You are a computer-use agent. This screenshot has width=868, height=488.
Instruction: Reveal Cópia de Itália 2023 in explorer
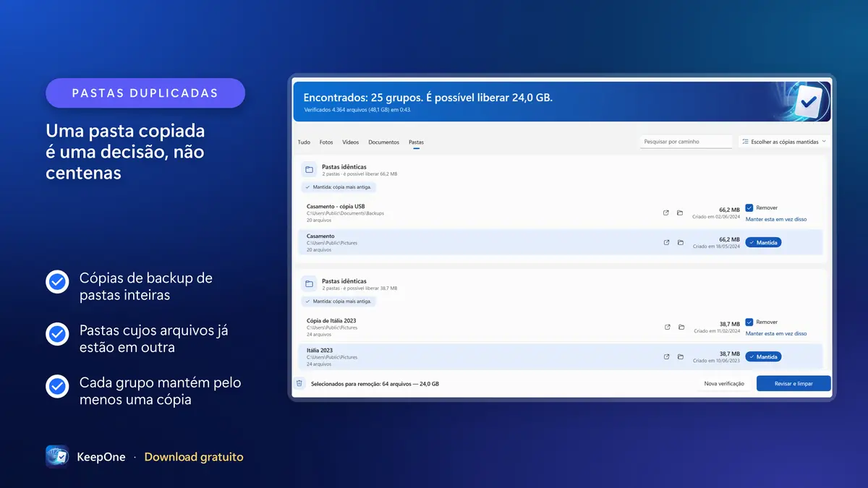coord(681,328)
